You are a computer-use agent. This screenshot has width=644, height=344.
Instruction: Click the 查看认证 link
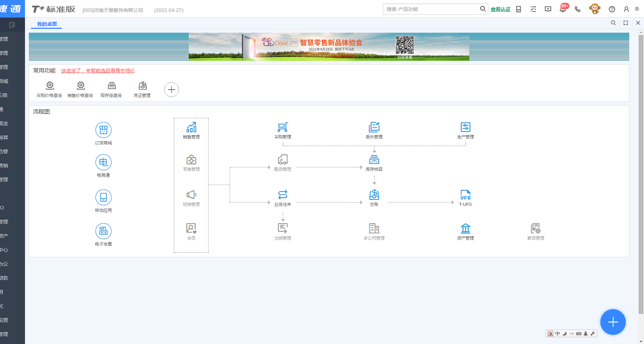click(500, 9)
